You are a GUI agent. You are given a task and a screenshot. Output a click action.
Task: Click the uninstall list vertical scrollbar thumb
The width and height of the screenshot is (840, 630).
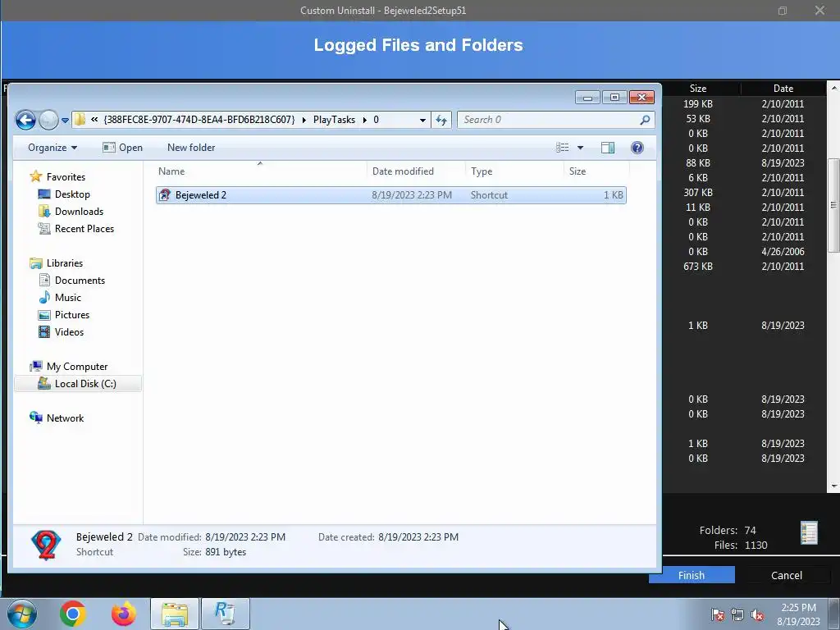point(833,204)
